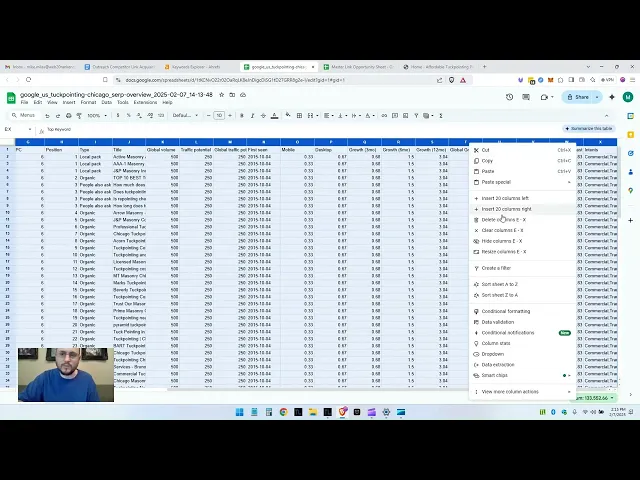Decrease decimal places icon
The height and width of the screenshot is (480, 640).
click(139, 116)
